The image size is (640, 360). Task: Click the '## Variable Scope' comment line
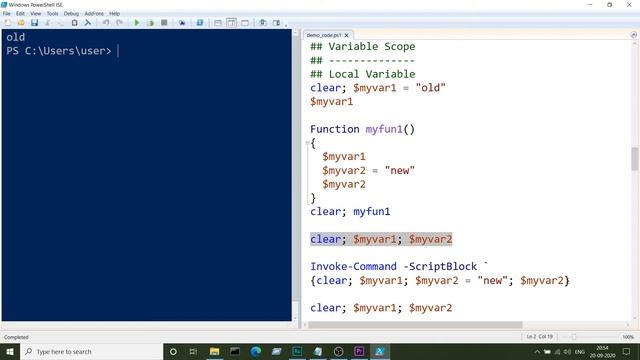(362, 47)
